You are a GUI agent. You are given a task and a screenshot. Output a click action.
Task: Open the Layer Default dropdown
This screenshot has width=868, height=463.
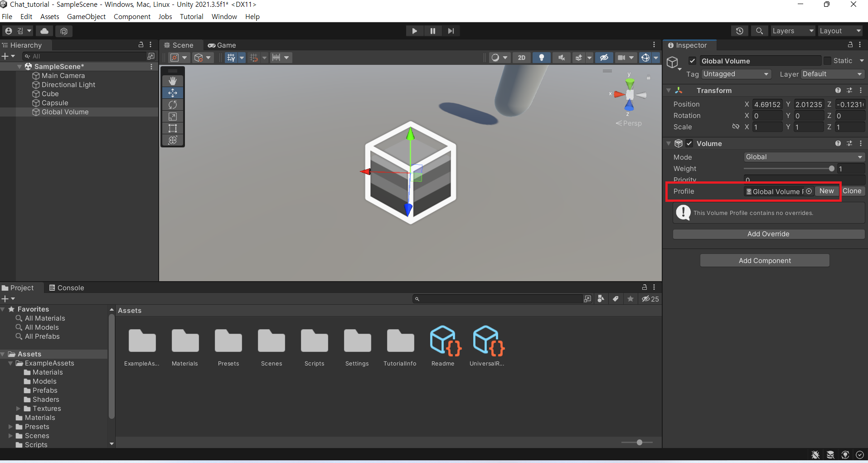point(833,74)
